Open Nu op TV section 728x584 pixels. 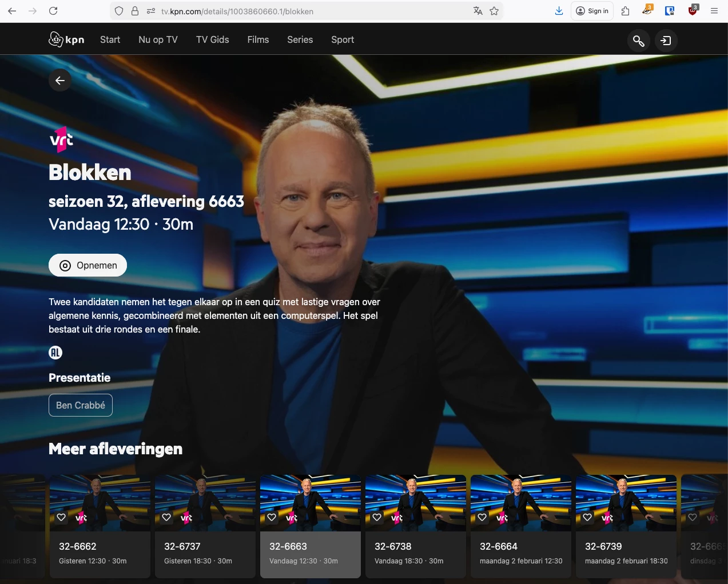point(158,39)
